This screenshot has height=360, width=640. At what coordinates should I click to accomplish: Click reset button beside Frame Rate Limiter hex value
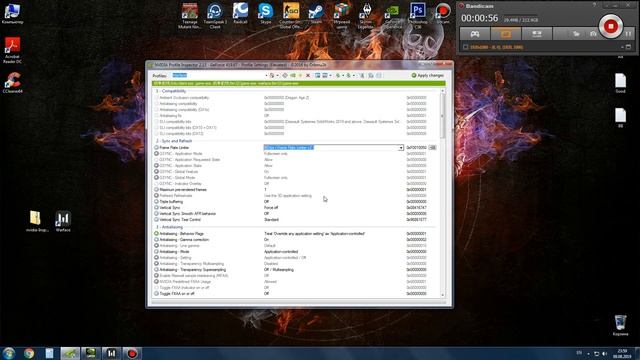[x=432, y=148]
